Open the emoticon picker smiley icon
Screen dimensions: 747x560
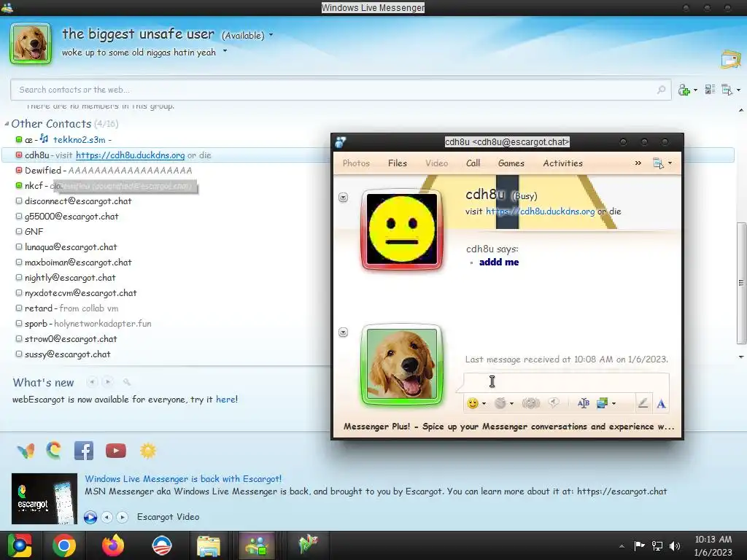click(473, 403)
